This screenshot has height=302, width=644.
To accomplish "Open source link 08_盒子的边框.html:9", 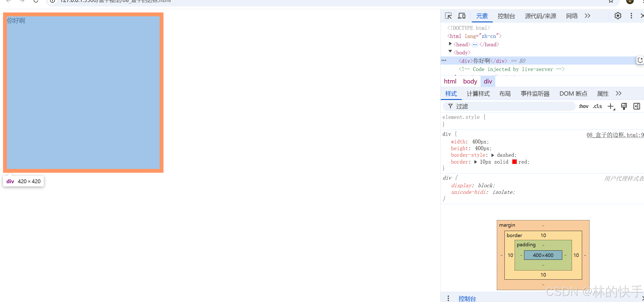I will (x=615, y=135).
